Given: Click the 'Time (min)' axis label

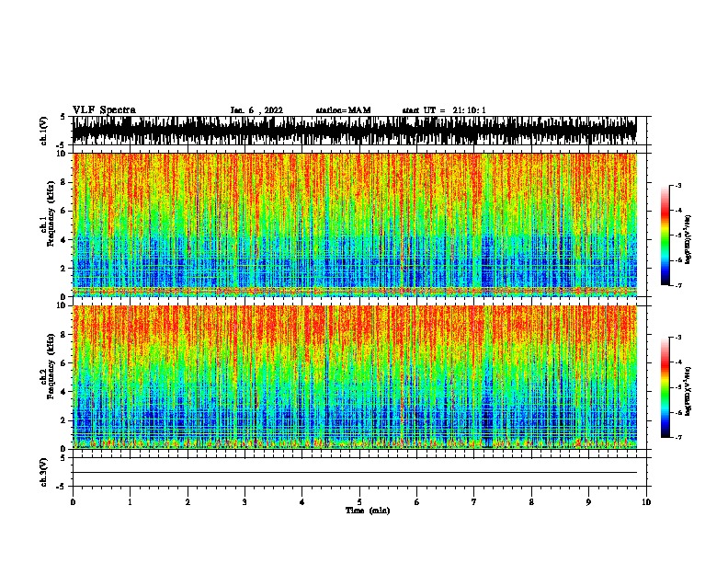Looking at the screenshot, I should (368, 511).
